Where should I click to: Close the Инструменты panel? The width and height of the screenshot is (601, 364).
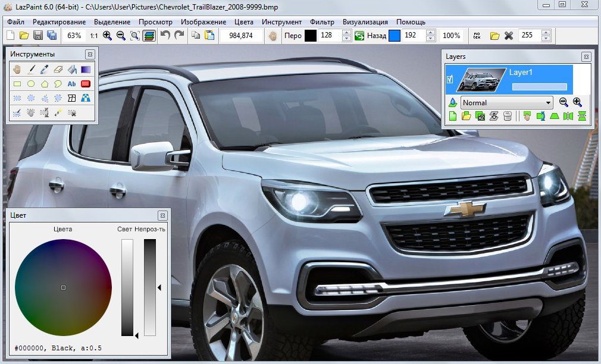click(90, 54)
